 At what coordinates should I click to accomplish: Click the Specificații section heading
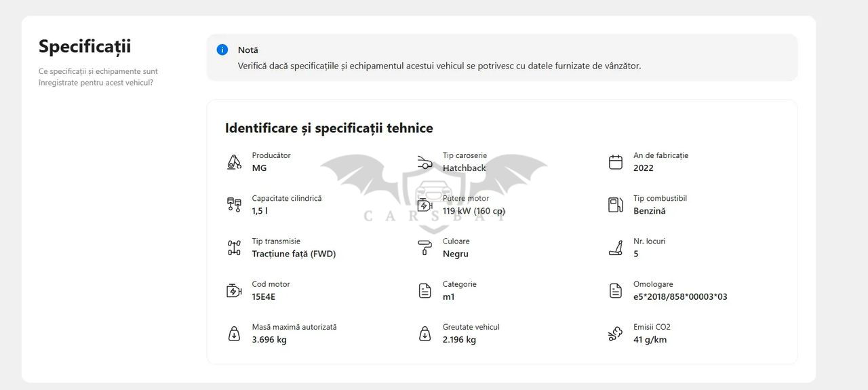85,46
